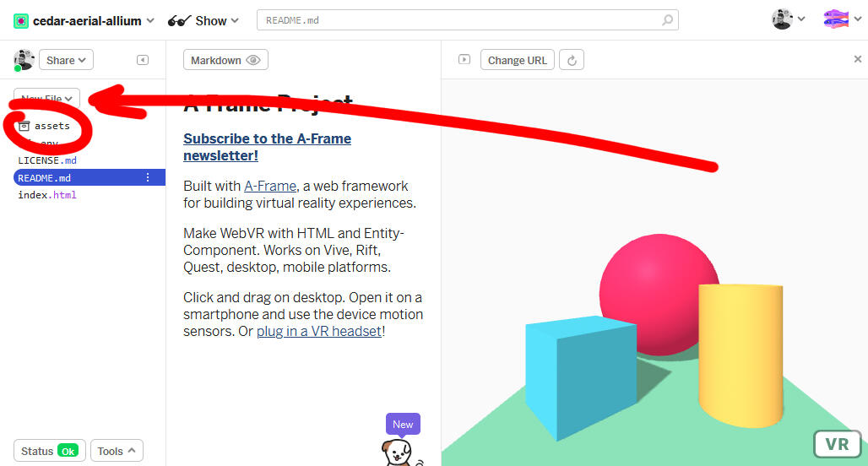Open the Show dropdown

coord(203,20)
